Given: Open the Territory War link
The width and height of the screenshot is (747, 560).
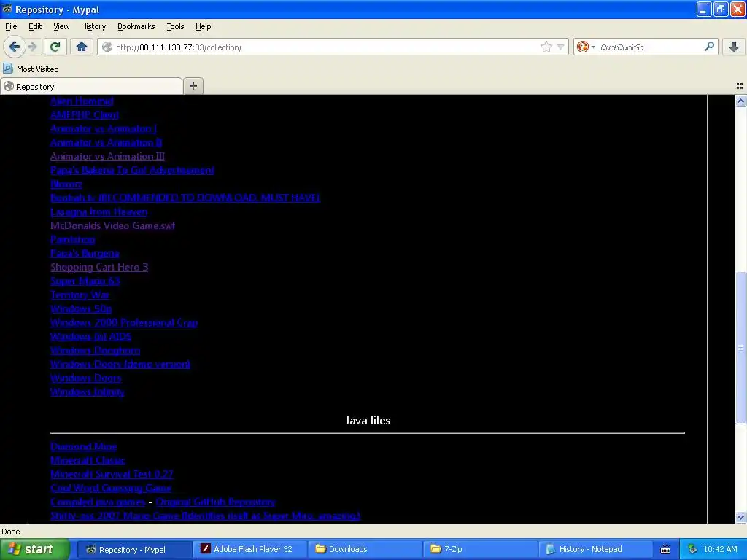Looking at the screenshot, I should 80,295.
